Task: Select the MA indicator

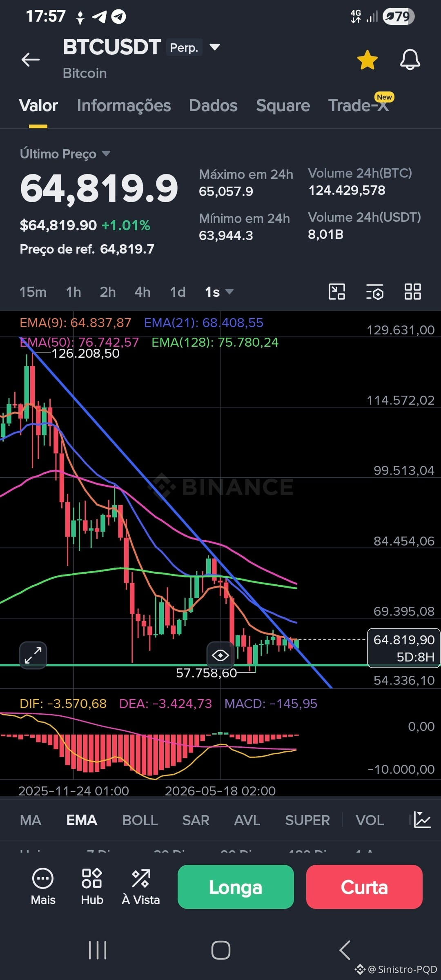Action: (x=31, y=820)
